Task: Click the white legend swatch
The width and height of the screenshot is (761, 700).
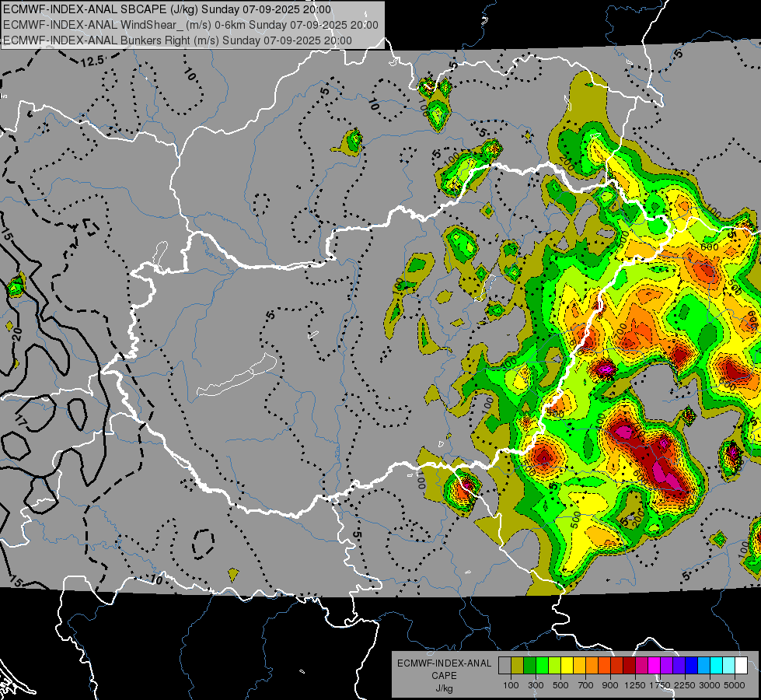Action: 741,665
